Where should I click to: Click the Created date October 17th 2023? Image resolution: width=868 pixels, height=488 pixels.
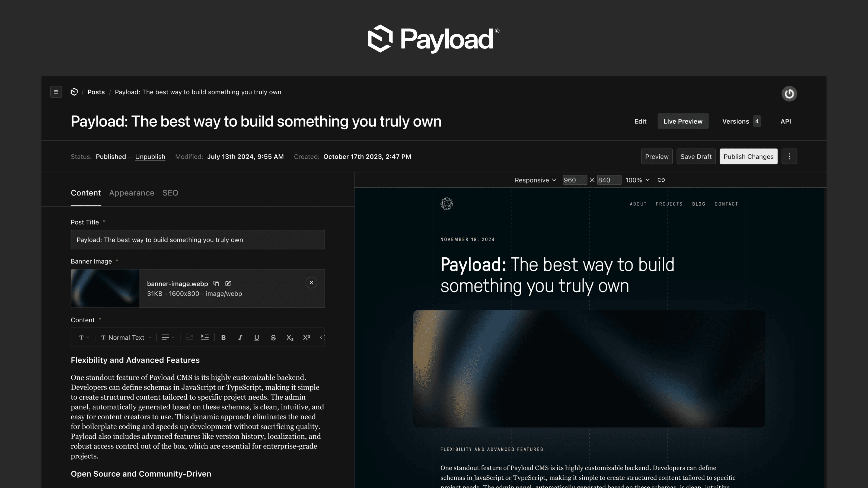[x=367, y=157]
